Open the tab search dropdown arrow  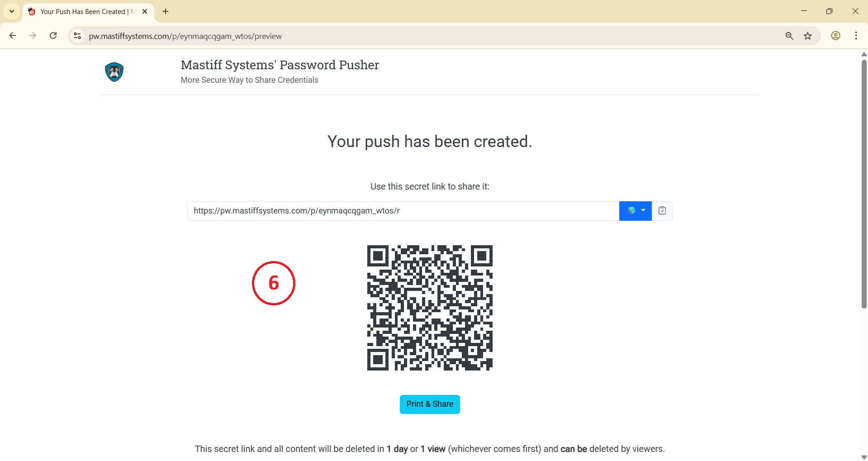click(x=12, y=11)
